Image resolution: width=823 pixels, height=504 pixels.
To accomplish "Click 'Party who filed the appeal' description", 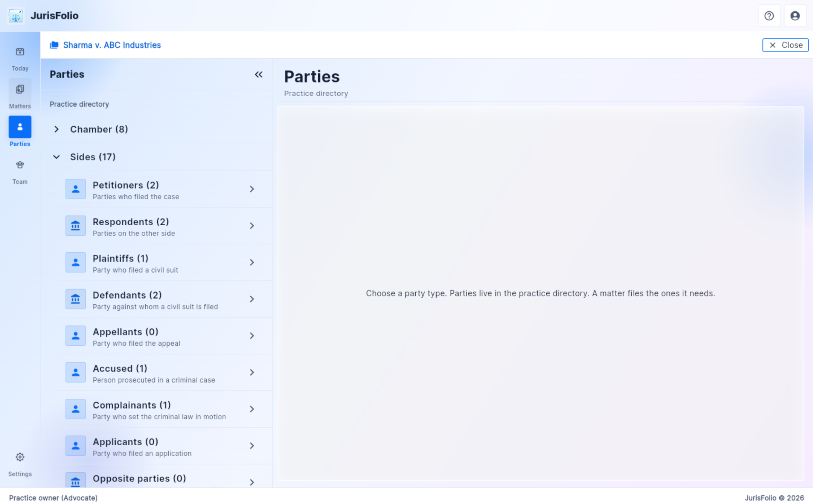I will click(136, 343).
